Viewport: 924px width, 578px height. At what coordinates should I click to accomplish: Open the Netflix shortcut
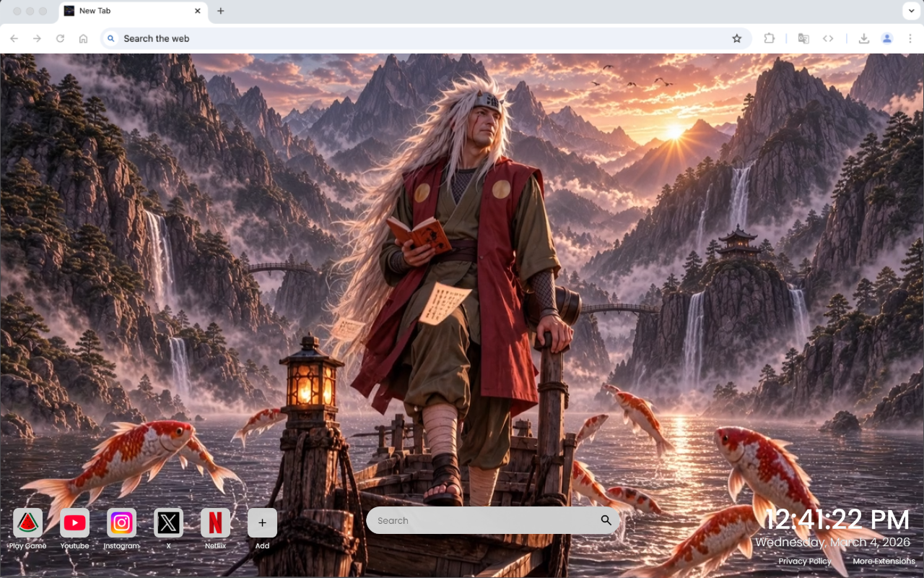215,522
